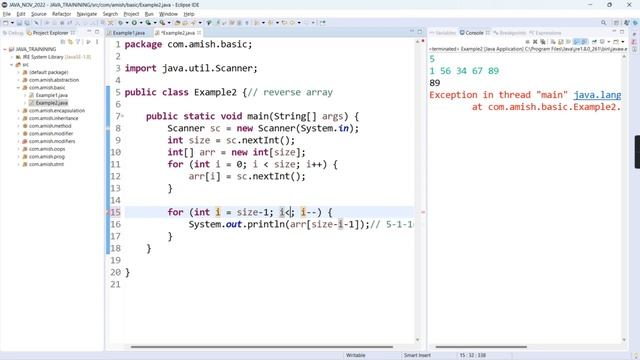Switch to the Debug view tab
Viewport: 640px width, 360px height.
[13, 33]
